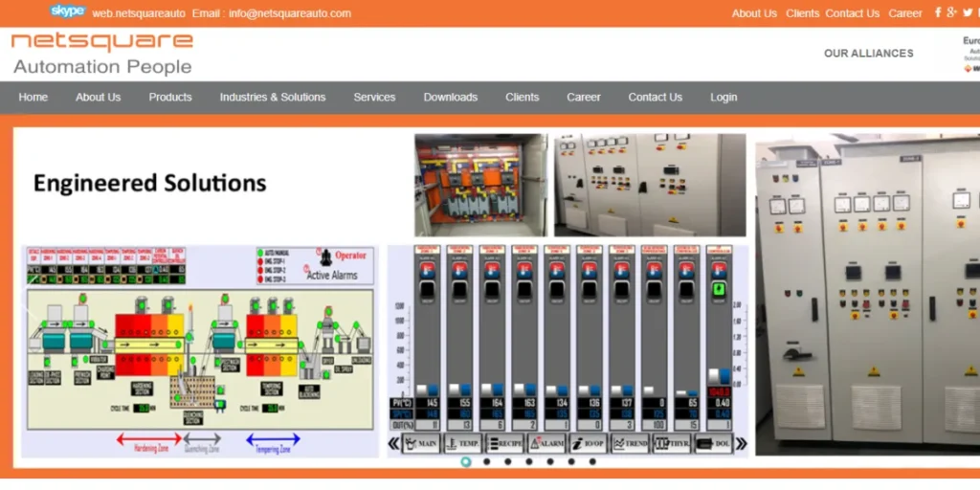The image size is (980, 490).
Task: Click the Engineered Solutions slide title
Action: tap(150, 183)
